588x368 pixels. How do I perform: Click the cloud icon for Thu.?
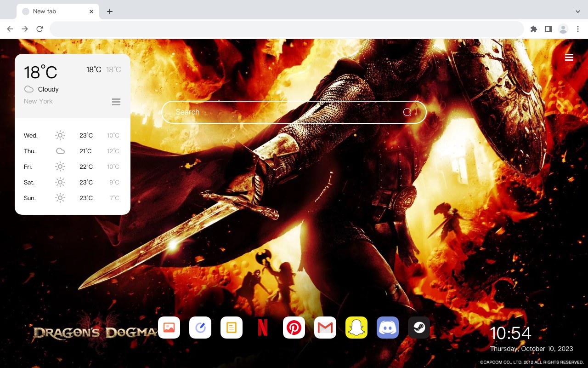pyautogui.click(x=60, y=151)
